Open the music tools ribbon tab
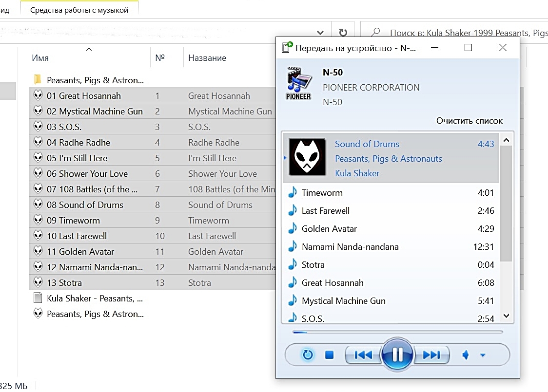This screenshot has height=392, width=548. pos(79,10)
